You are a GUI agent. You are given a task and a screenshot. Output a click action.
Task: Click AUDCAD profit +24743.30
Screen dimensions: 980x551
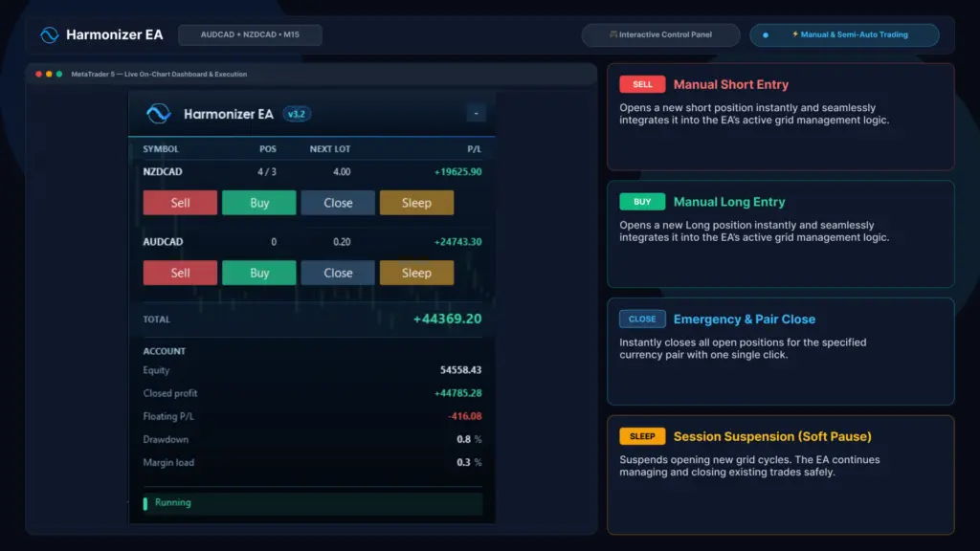tap(458, 242)
